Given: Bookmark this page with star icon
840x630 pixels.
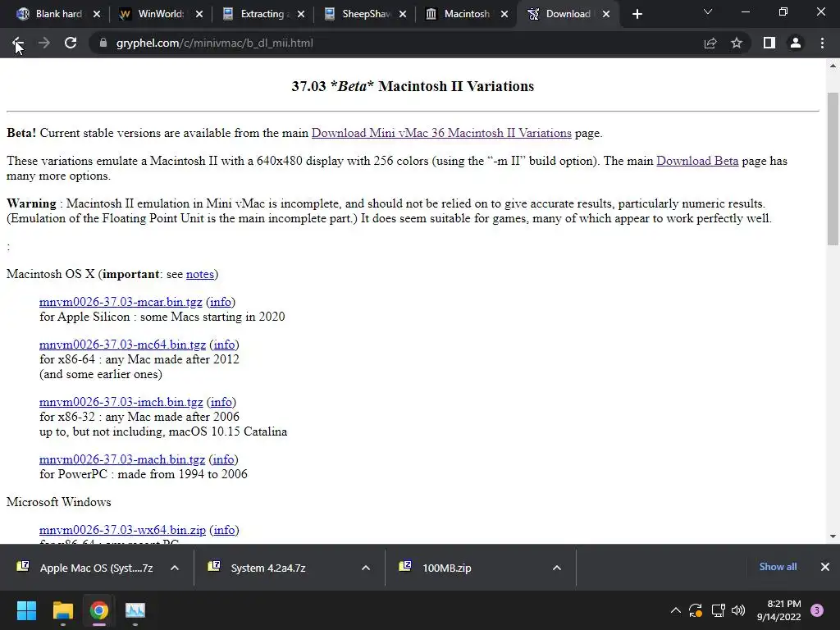Looking at the screenshot, I should pos(737,43).
